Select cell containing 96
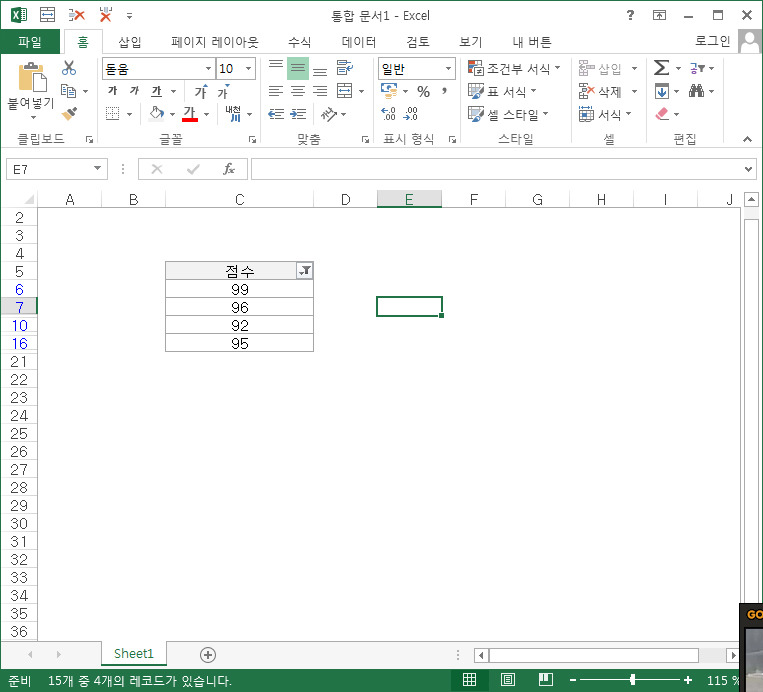This screenshot has width=763, height=692. 239,307
